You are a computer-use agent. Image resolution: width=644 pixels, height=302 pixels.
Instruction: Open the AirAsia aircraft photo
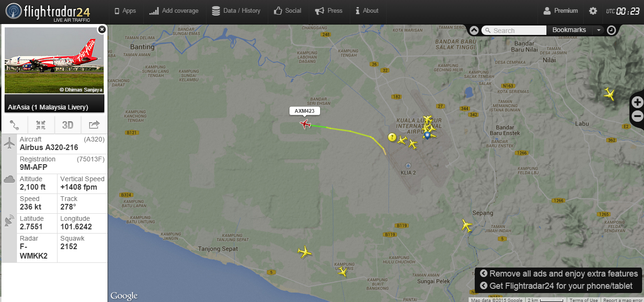pos(54,60)
